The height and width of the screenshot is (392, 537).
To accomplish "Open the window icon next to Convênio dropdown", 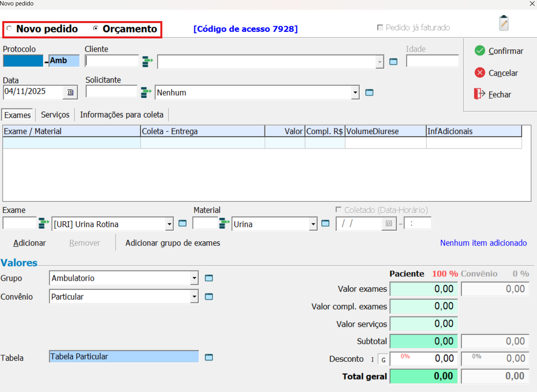I will pyautogui.click(x=209, y=297).
